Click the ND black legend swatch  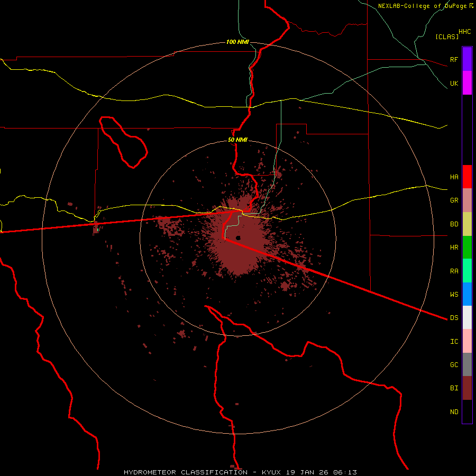[x=467, y=411]
